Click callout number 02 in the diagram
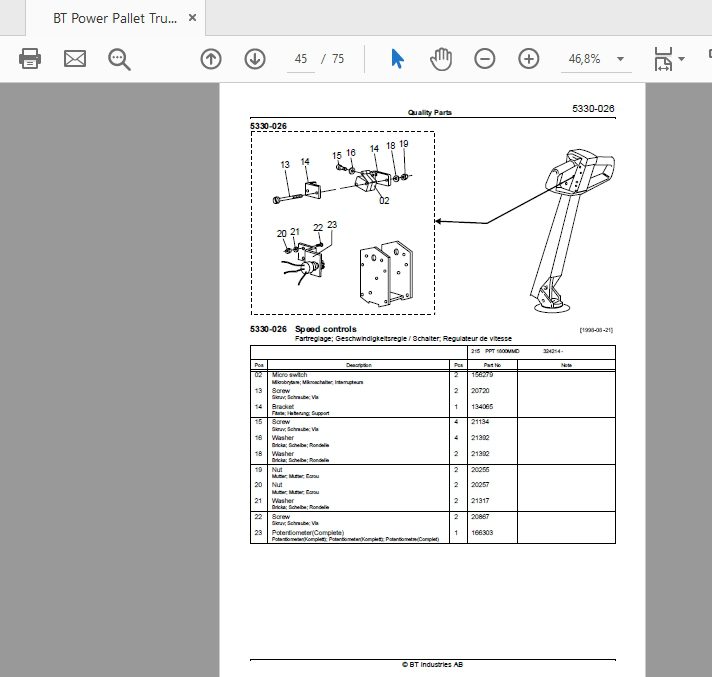Image resolution: width=712 pixels, height=677 pixels. (384, 201)
